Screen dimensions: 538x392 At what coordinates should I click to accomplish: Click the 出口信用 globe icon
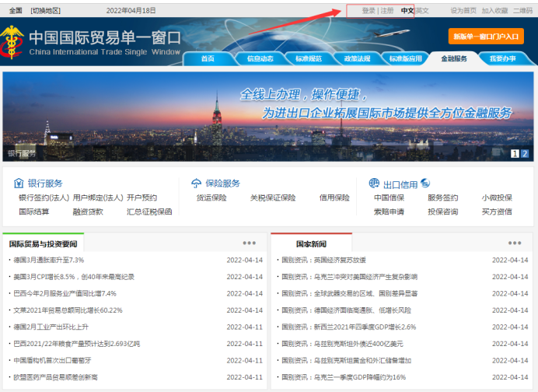(374, 184)
